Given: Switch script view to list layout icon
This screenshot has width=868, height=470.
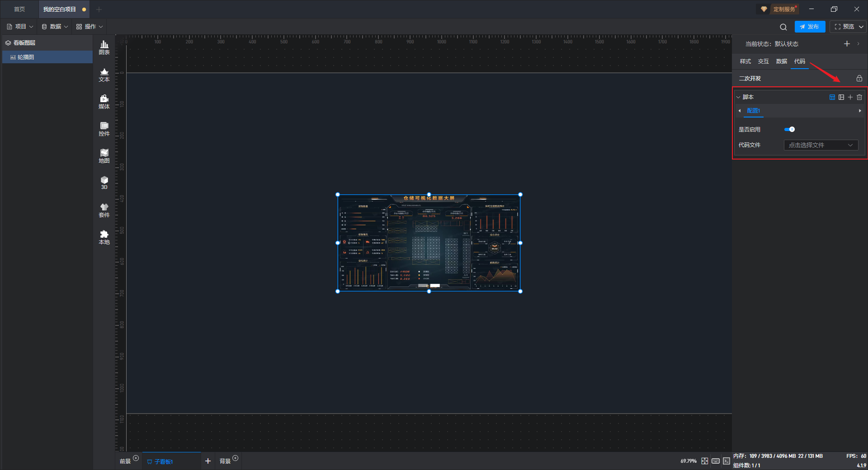Looking at the screenshot, I should (x=841, y=97).
